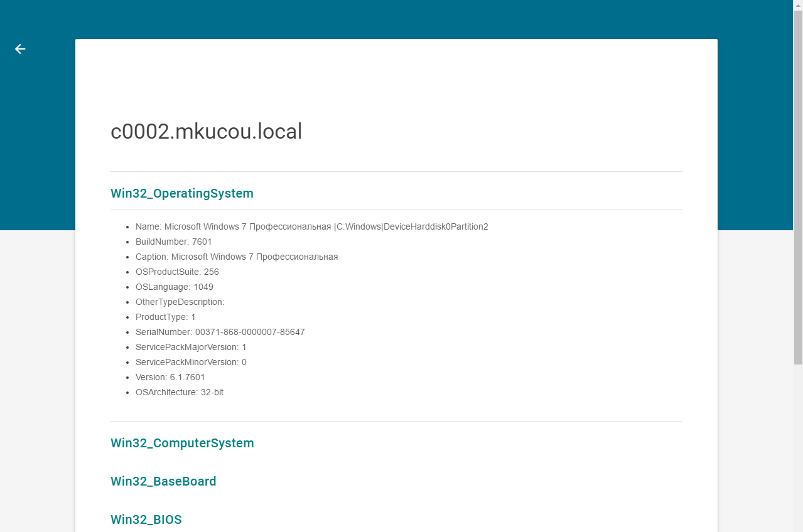Screen dimensions: 803x532
Task: Select the BuildNumber: 7601 line
Action: pyautogui.click(x=173, y=242)
